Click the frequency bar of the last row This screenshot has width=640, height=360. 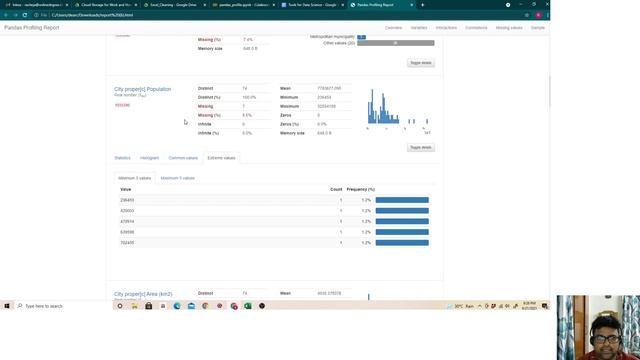[402, 242]
